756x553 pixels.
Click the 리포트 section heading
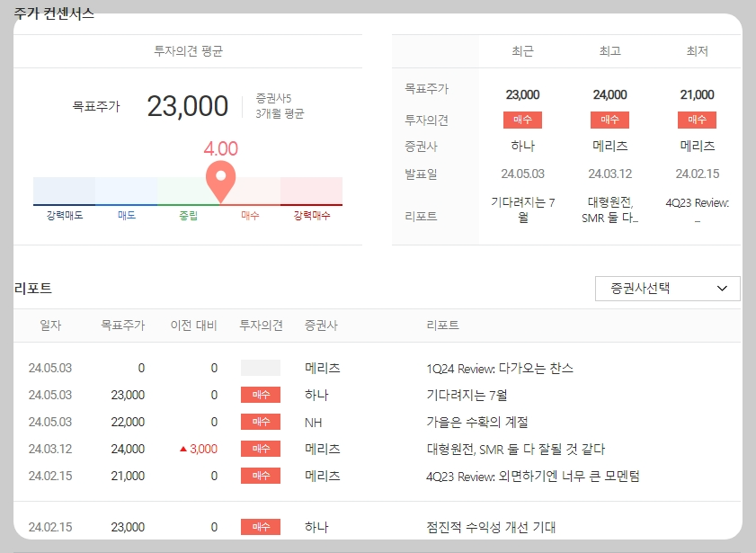(x=32, y=289)
